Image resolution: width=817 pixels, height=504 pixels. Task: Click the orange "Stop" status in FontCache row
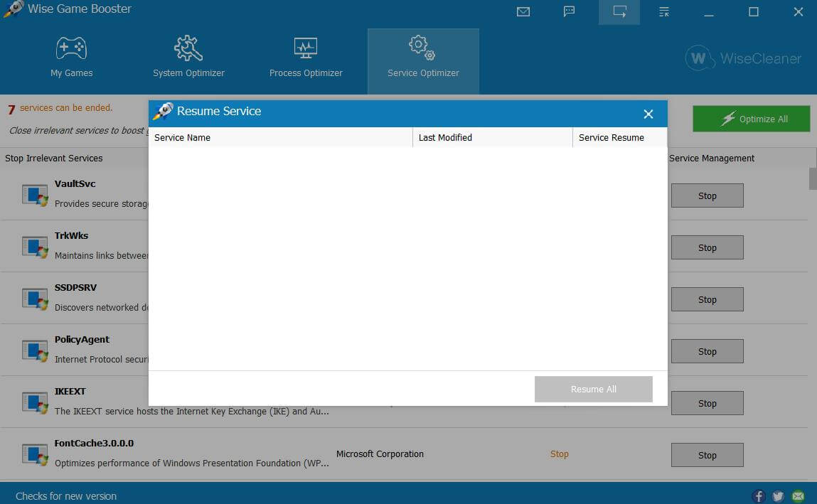click(559, 454)
